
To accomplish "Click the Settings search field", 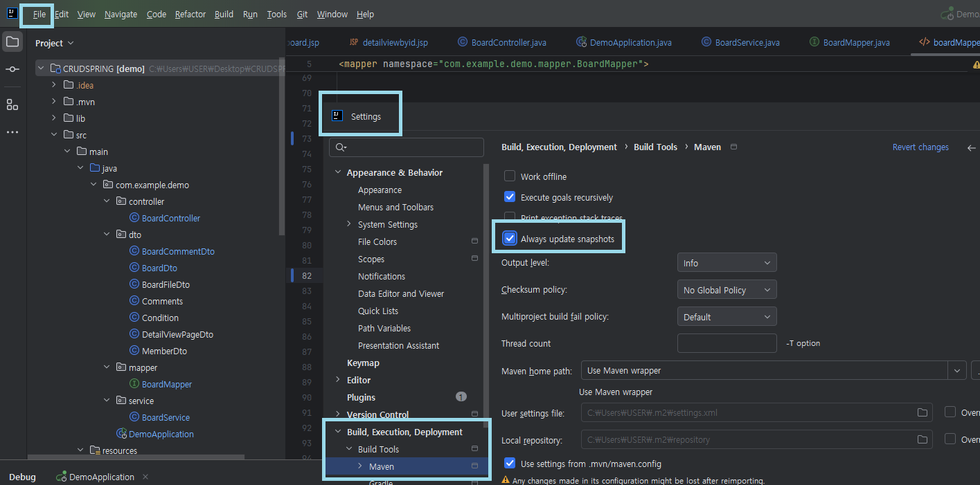I will coord(407,147).
